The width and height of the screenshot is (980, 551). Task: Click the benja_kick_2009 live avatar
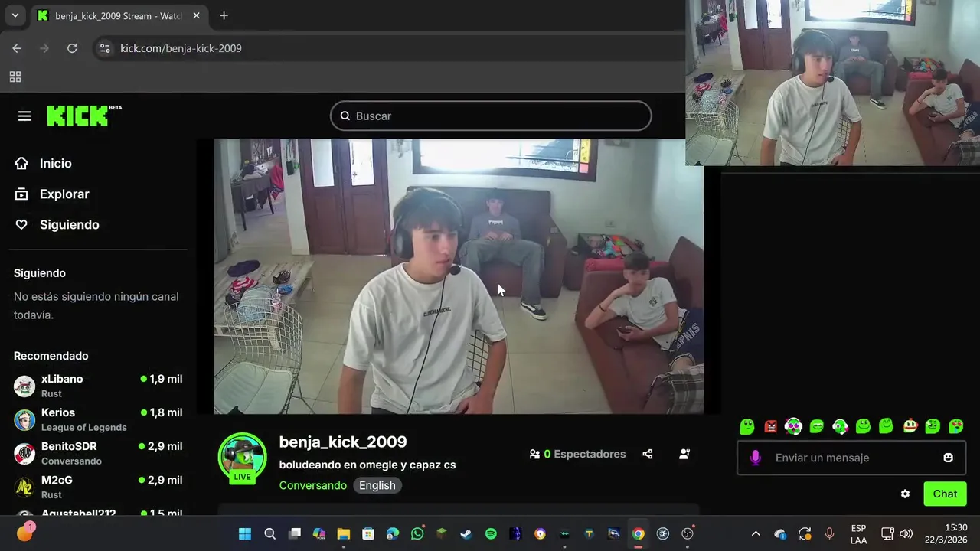243,458
